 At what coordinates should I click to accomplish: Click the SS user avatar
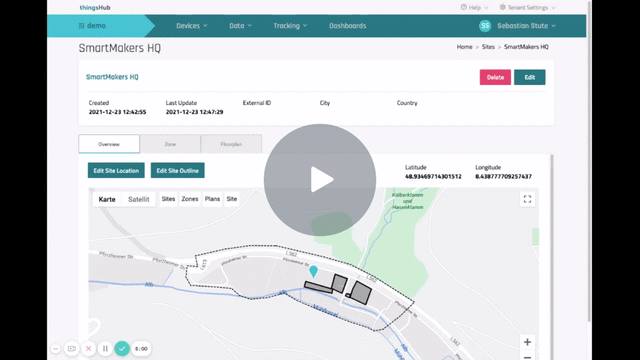pos(485,26)
